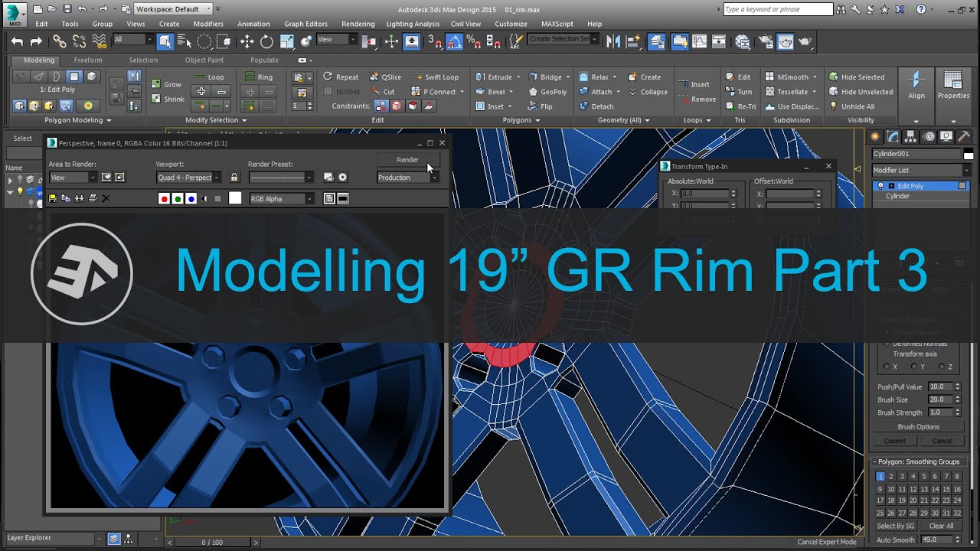Click the Mirror tool icon
Image resolution: width=980 pixels, height=551 pixels.
pos(612,41)
